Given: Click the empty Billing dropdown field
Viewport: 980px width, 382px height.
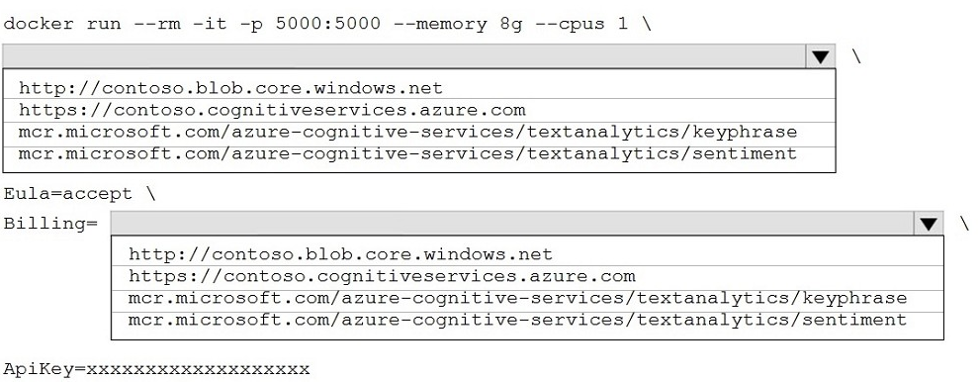Looking at the screenshot, I should click(x=512, y=224).
